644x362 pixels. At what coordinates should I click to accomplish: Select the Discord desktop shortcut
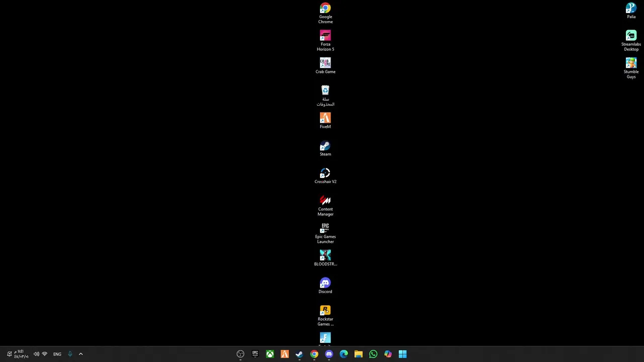click(325, 286)
